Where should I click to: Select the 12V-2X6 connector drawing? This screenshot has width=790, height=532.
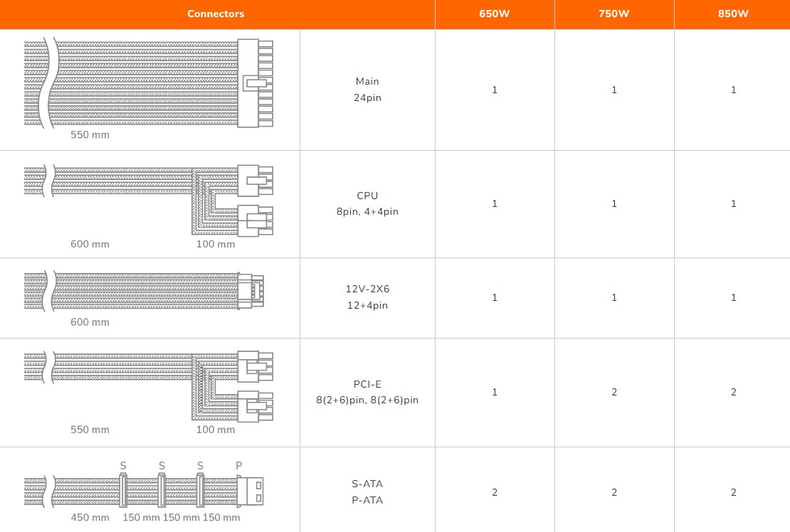pyautogui.click(x=144, y=290)
